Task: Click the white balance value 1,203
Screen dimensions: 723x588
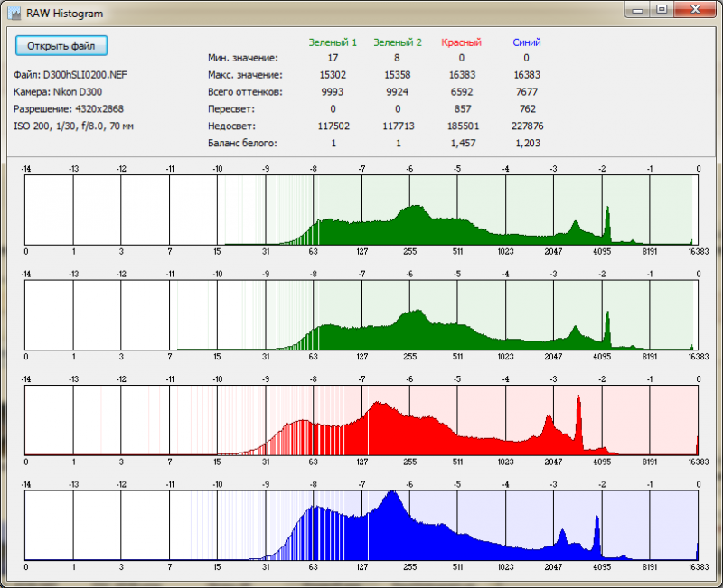Action: coord(528,143)
